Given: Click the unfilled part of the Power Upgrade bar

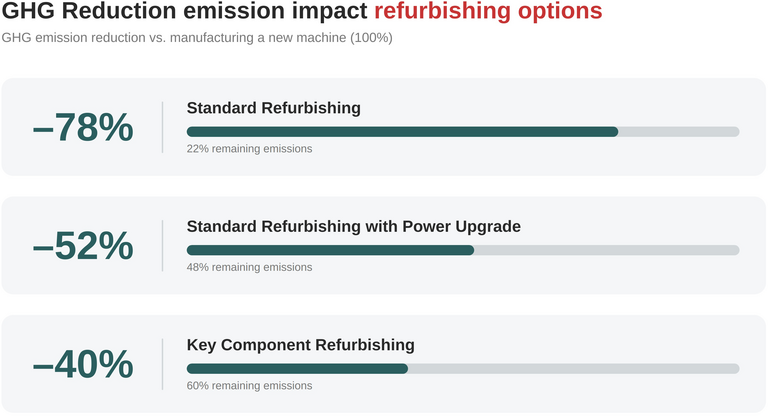Looking at the screenshot, I should (x=607, y=250).
